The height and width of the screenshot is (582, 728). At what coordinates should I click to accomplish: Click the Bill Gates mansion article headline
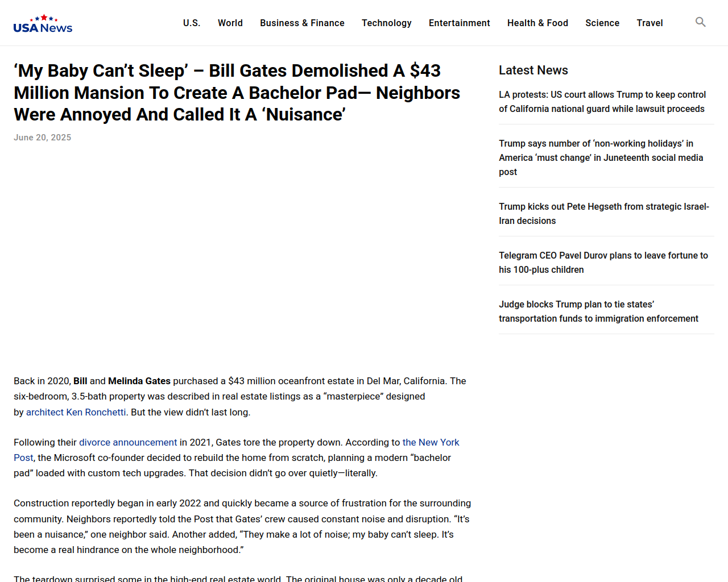237,93
